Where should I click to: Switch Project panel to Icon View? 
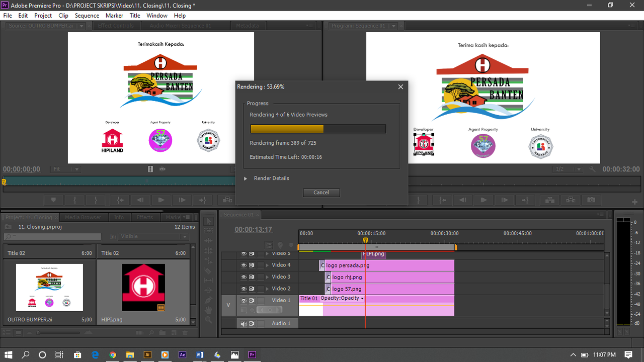tap(19, 332)
